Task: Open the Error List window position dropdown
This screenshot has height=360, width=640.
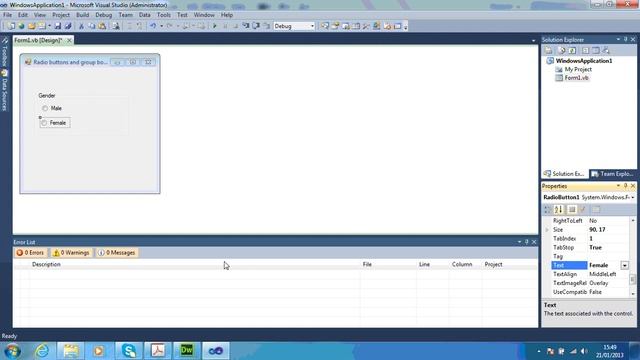Action: (519, 242)
